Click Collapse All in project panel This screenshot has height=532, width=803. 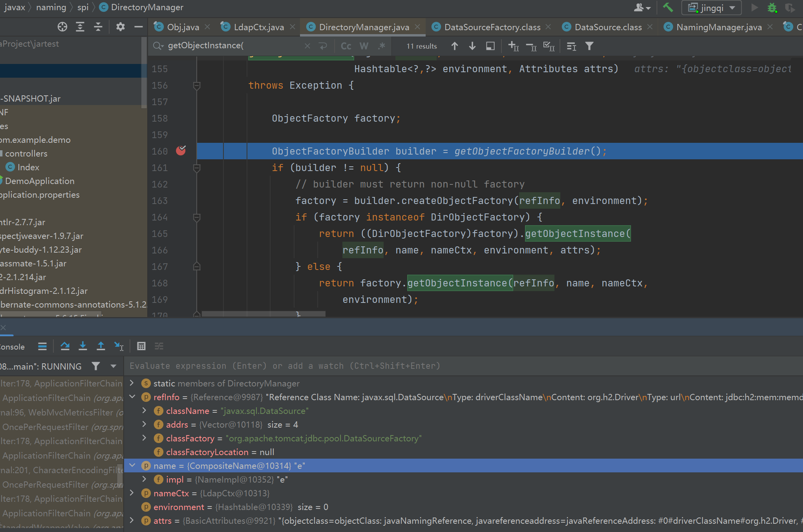[98, 27]
